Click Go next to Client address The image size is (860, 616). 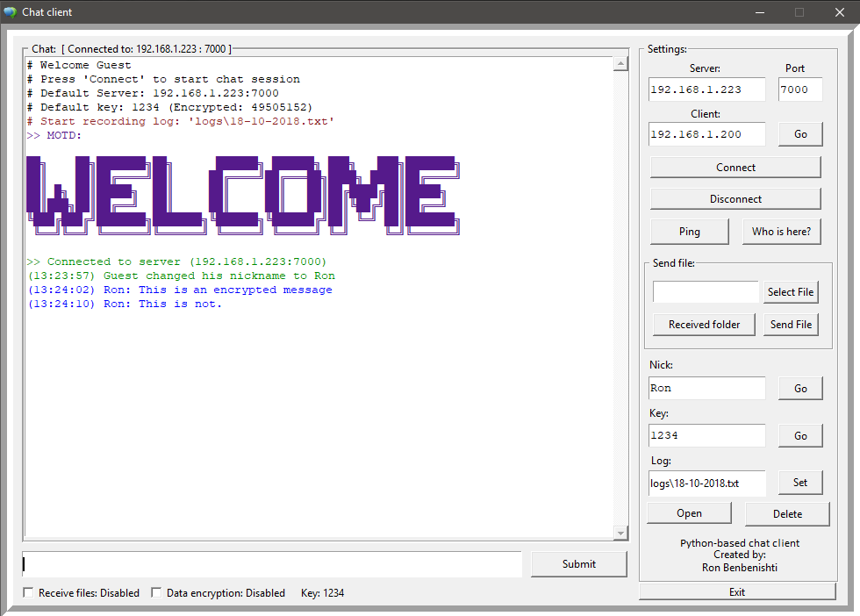pyautogui.click(x=800, y=134)
